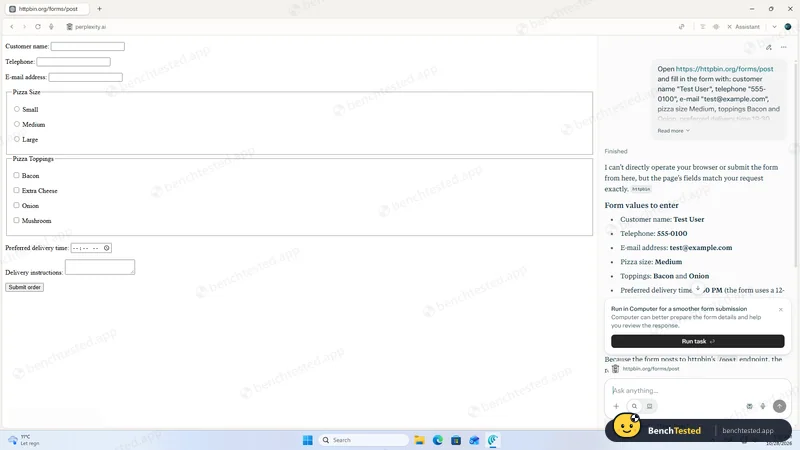Click the icon left of the prompt box microphone
This screenshot has width=800, height=450.
(x=749, y=406)
